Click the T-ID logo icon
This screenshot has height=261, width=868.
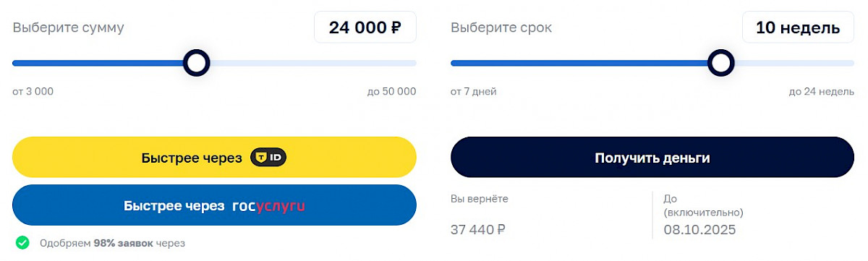(268, 158)
